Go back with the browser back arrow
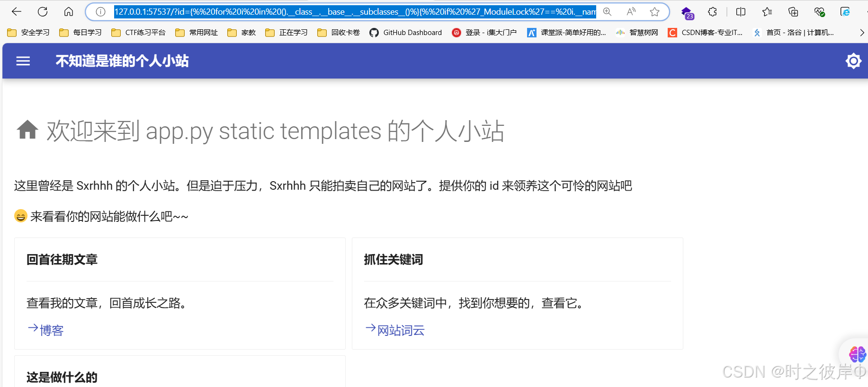 (x=17, y=12)
